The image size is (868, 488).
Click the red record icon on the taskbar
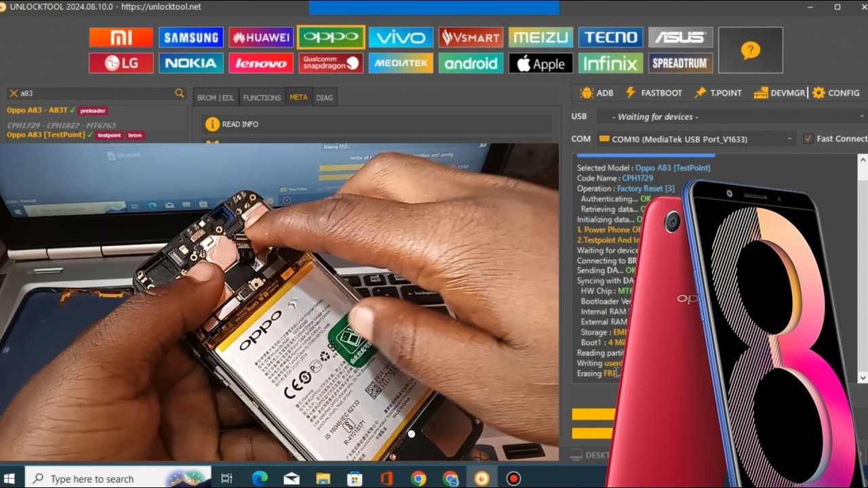click(513, 479)
